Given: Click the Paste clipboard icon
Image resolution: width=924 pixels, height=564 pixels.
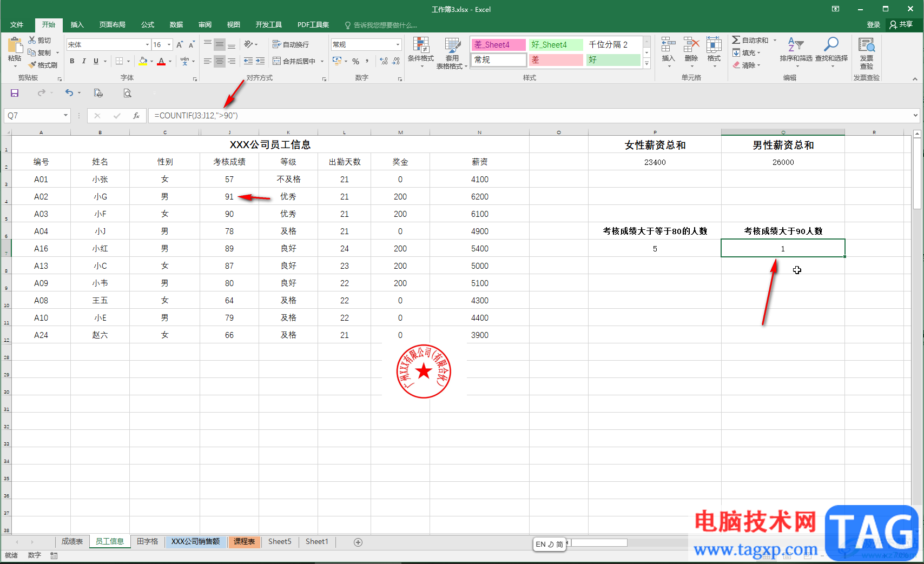Looking at the screenshot, I should (15, 45).
